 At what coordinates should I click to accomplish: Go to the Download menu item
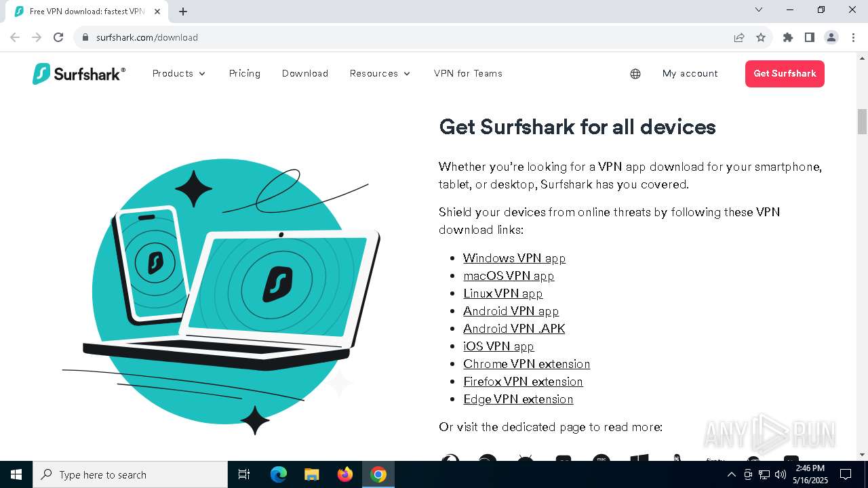[305, 73]
